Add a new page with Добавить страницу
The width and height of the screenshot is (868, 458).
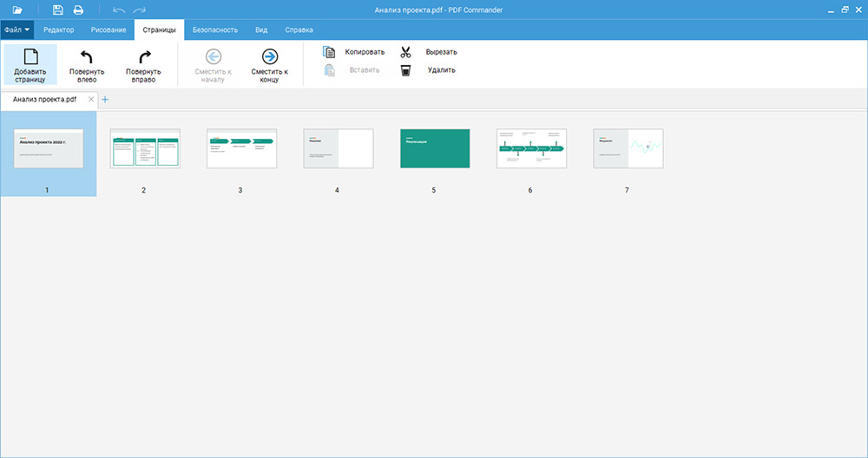(x=30, y=65)
